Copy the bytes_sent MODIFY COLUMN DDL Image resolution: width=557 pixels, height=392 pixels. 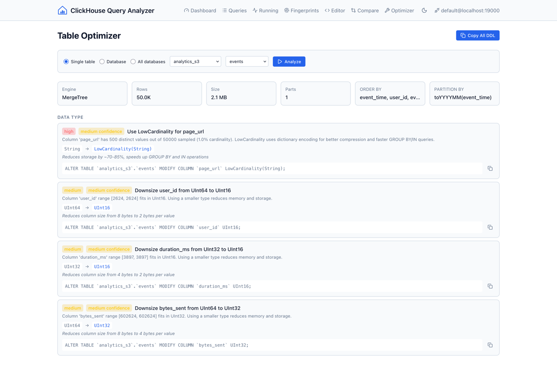(x=490, y=345)
